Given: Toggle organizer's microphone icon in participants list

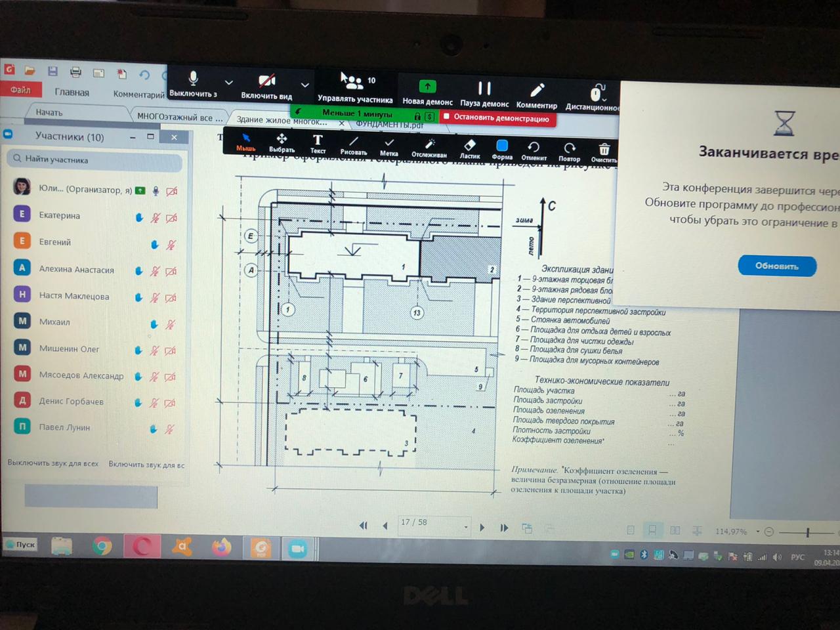Looking at the screenshot, I should click(x=156, y=191).
